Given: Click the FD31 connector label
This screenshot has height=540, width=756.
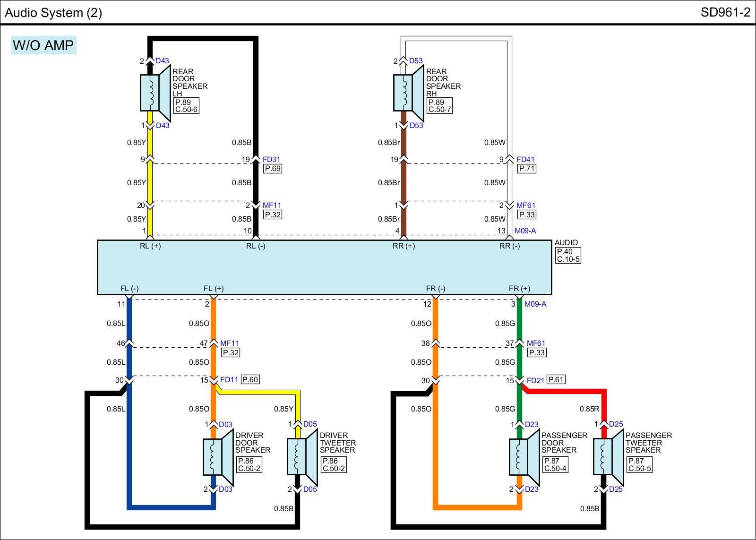Looking at the screenshot, I should 272,160.
